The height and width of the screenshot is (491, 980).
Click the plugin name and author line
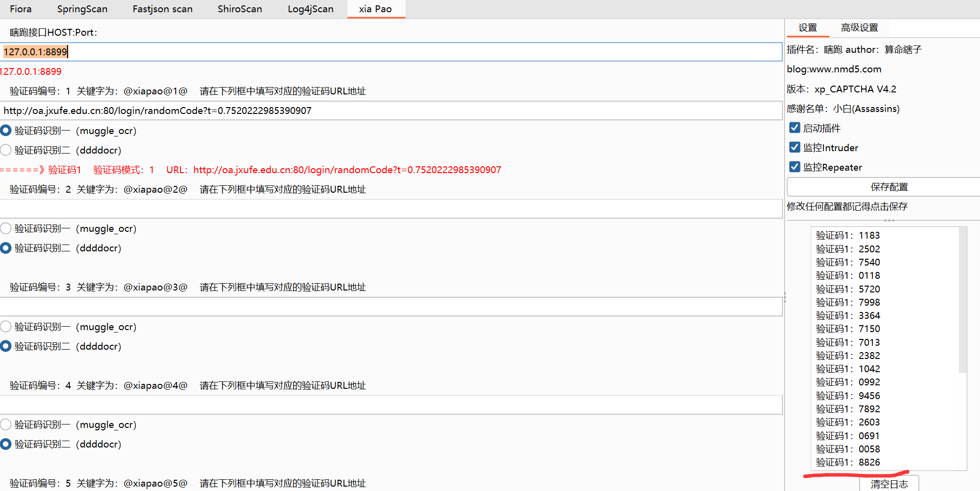(854, 49)
